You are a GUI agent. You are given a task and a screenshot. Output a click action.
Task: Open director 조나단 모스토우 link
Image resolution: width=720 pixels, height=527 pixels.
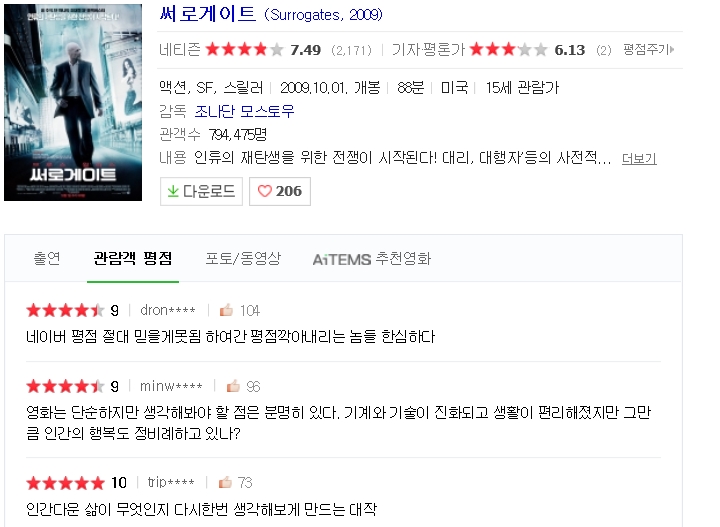(244, 111)
